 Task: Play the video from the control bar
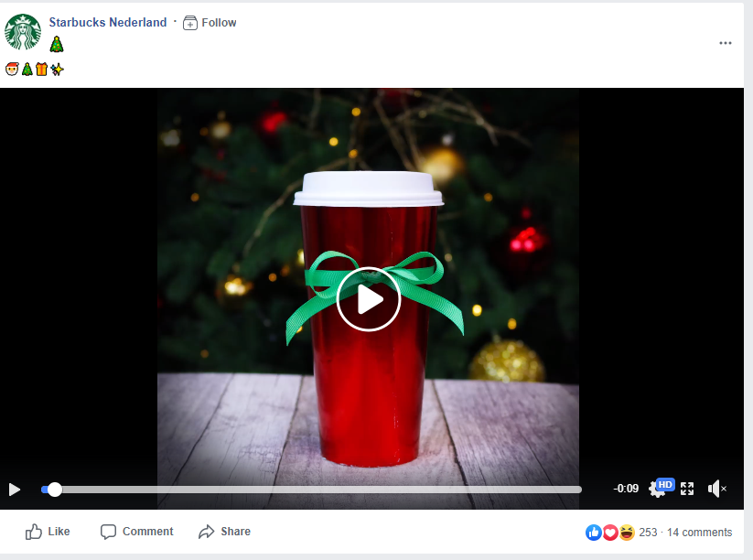[15, 490]
